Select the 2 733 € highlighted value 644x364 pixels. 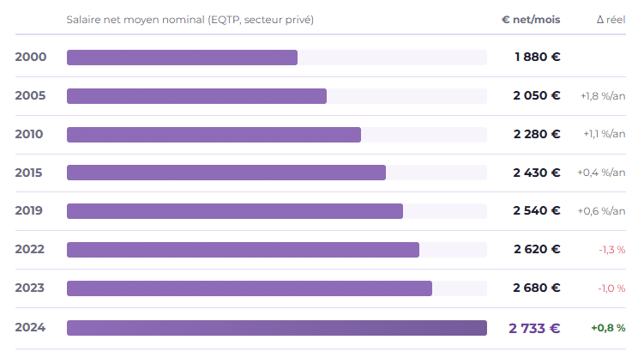pyautogui.click(x=534, y=328)
